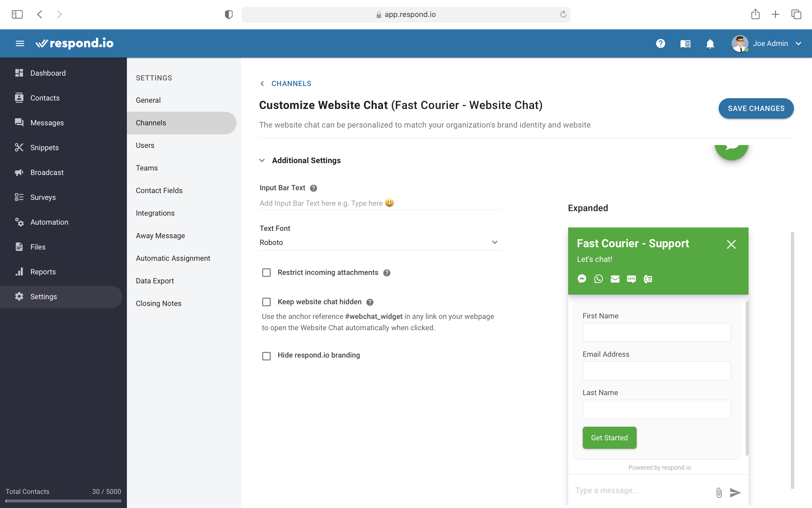Toggle the Safari sidebar button
Viewport: 812px width, 508px height.
pyautogui.click(x=17, y=14)
